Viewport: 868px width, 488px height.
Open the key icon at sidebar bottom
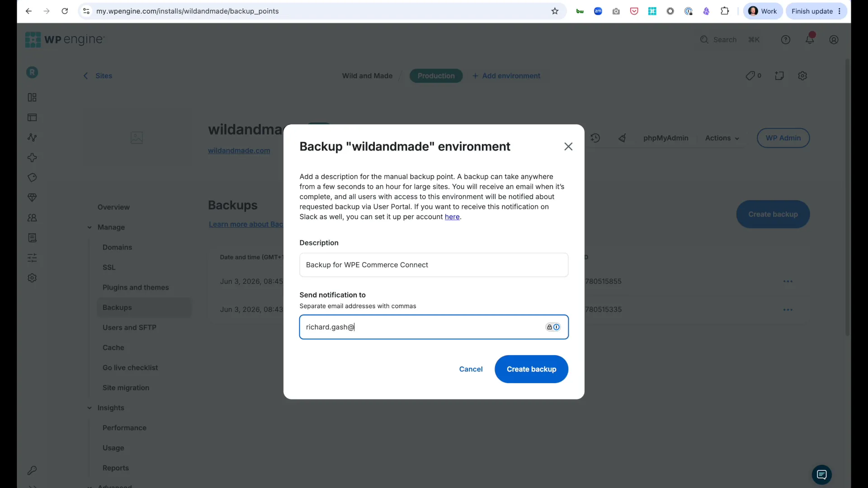point(32,470)
